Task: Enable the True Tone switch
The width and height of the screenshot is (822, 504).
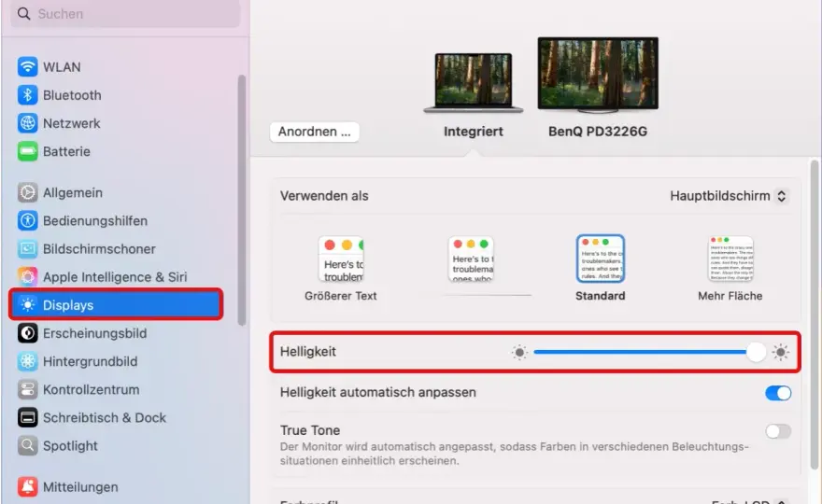Action: (778, 431)
